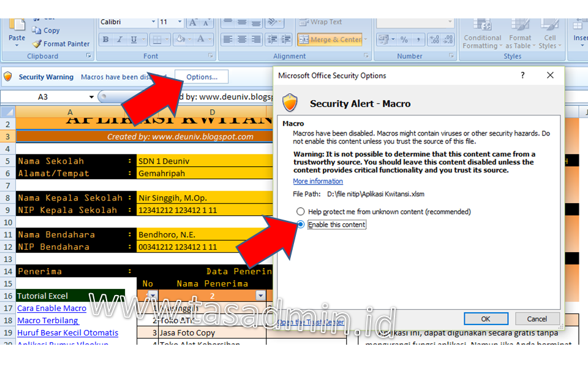588x368 pixels.
Task: Select the cell SDN 1 Deuniv
Action: tap(205, 161)
